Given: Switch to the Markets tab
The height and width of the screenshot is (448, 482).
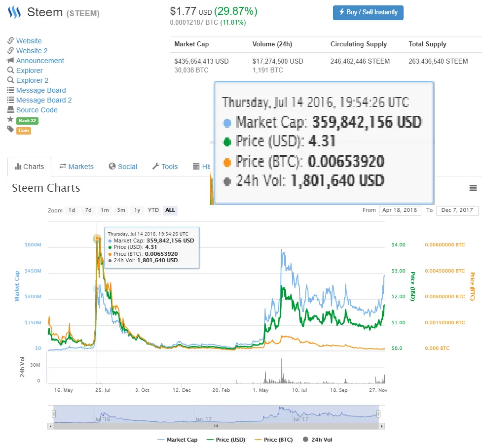Looking at the screenshot, I should click(x=76, y=167).
